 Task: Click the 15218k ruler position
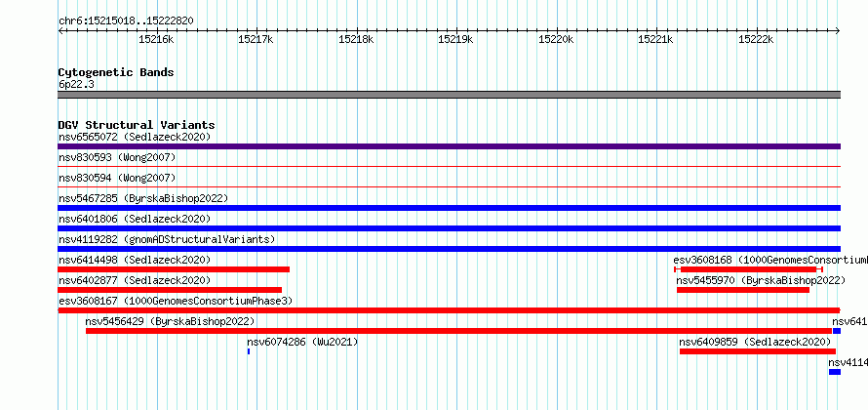coord(356,39)
